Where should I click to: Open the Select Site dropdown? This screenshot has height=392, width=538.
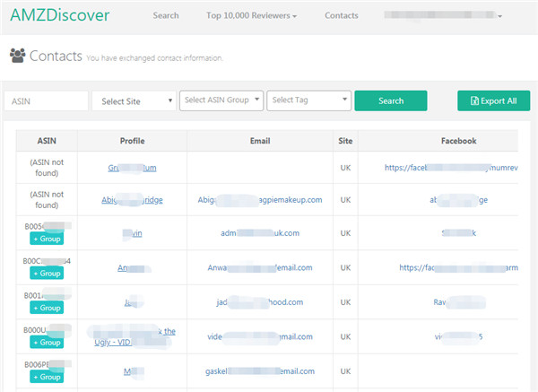coord(134,101)
